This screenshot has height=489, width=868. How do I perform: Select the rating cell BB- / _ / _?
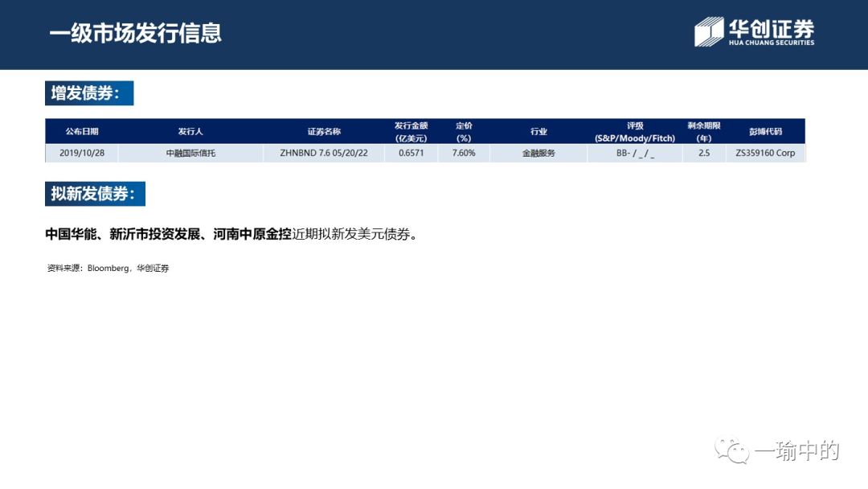[x=635, y=153]
